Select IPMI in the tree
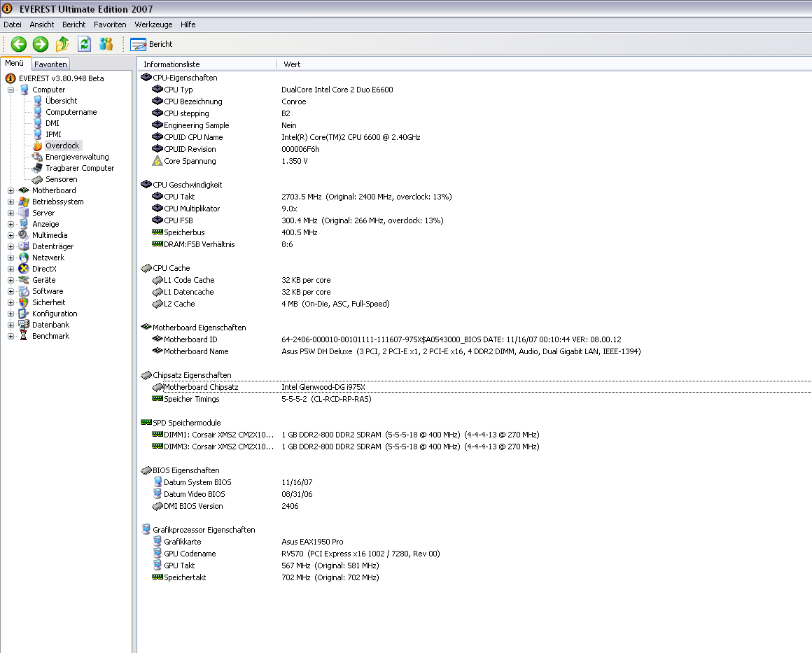The height and width of the screenshot is (653, 812). 53,134
